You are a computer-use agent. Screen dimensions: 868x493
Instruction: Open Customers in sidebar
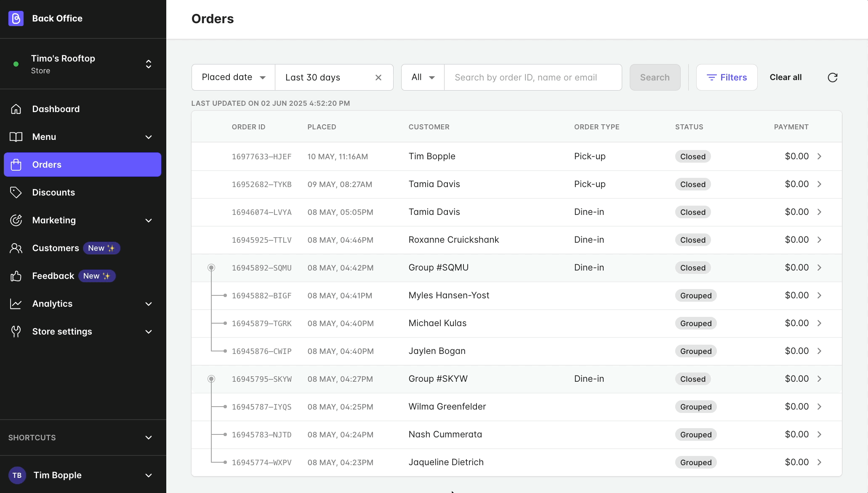[83, 248]
